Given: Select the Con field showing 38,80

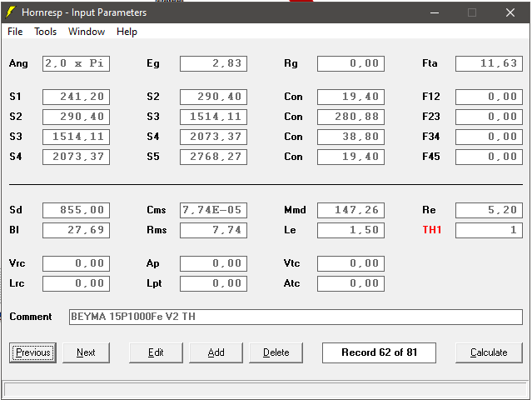Looking at the screenshot, I should pos(351,137).
